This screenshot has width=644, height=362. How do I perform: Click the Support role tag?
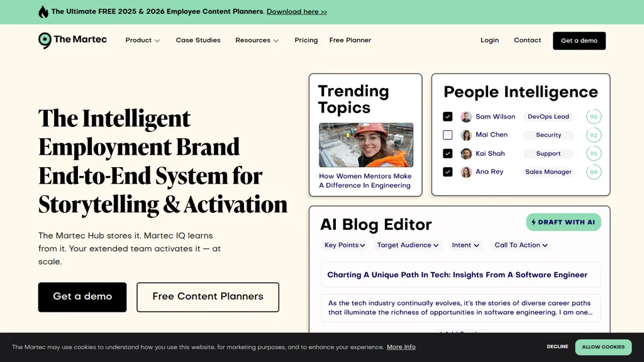coord(548,153)
